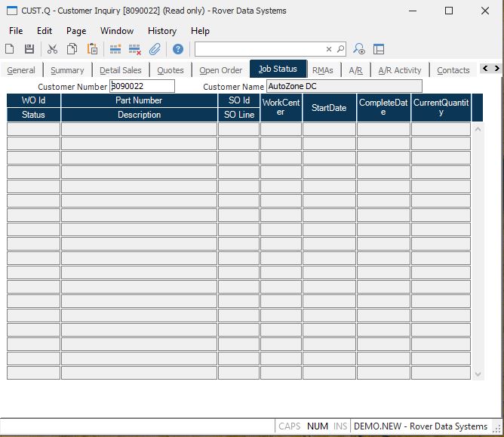
Task: Click the Copy icon in toolbar
Action: [x=72, y=49]
